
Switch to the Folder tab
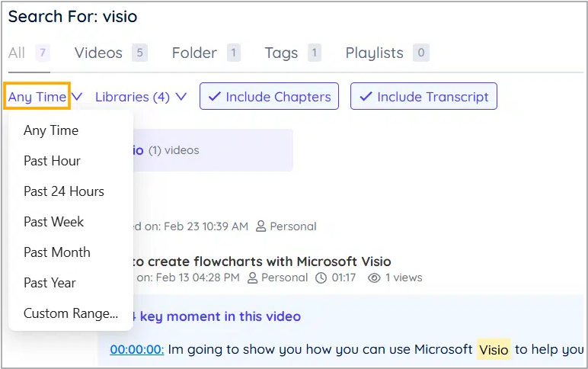pos(194,53)
